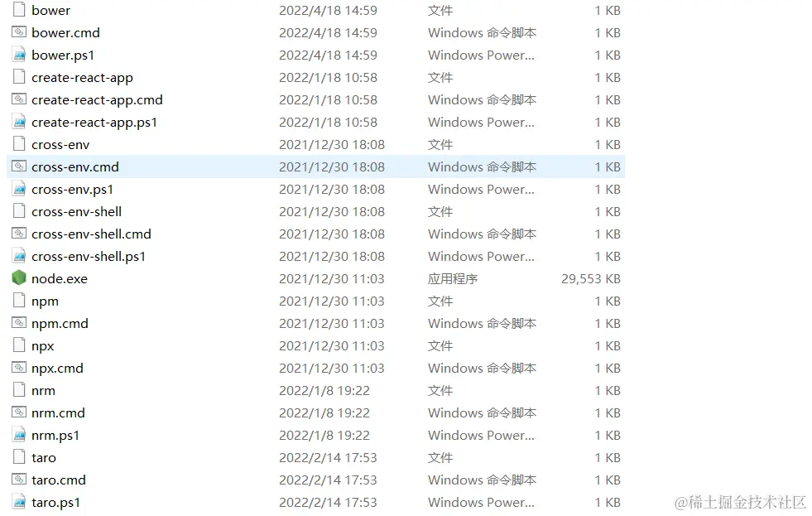Image resolution: width=812 pixels, height=516 pixels.
Task: Select the npx.cmd file name
Action: coord(57,369)
